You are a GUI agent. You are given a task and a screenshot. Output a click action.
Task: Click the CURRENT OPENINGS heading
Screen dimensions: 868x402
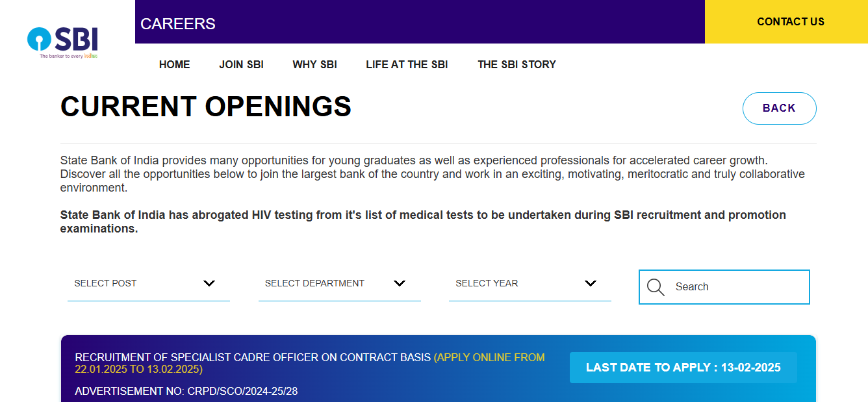click(x=205, y=107)
